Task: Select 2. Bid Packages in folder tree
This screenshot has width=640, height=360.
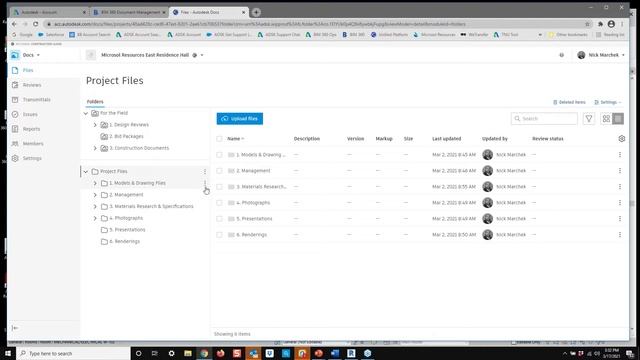Action: (x=126, y=136)
